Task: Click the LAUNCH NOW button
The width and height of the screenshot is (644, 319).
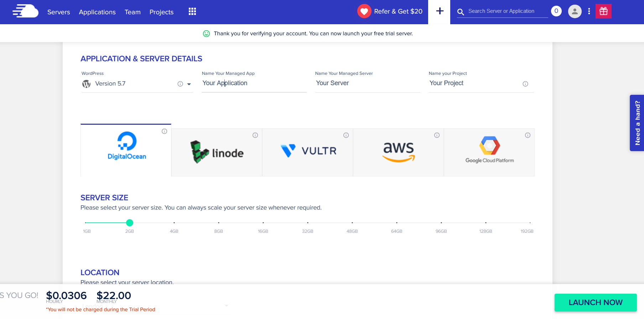Action: (596, 302)
